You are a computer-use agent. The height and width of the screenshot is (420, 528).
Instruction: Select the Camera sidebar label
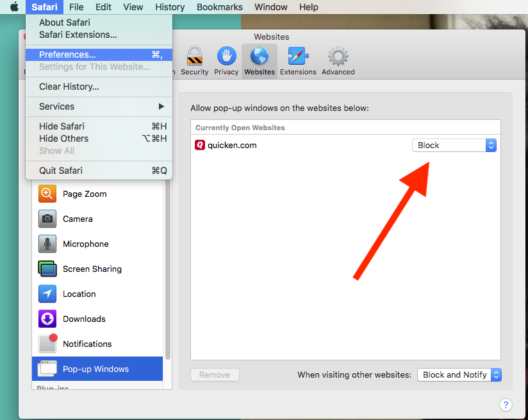click(78, 219)
